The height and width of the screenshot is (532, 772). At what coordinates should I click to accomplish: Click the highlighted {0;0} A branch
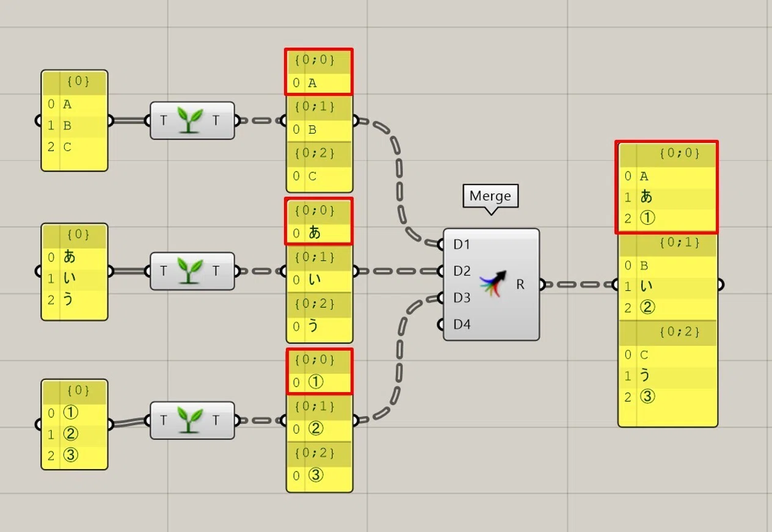coord(319,72)
